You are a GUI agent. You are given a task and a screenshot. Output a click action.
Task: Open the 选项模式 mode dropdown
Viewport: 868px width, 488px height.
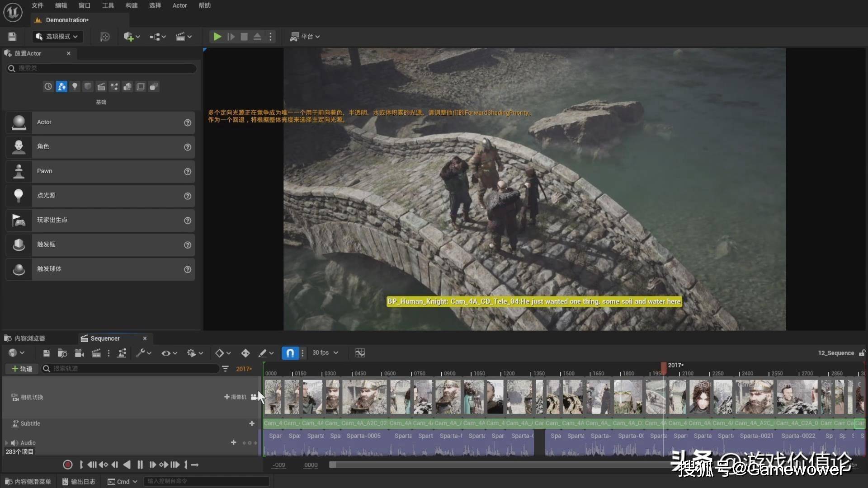pos(57,37)
